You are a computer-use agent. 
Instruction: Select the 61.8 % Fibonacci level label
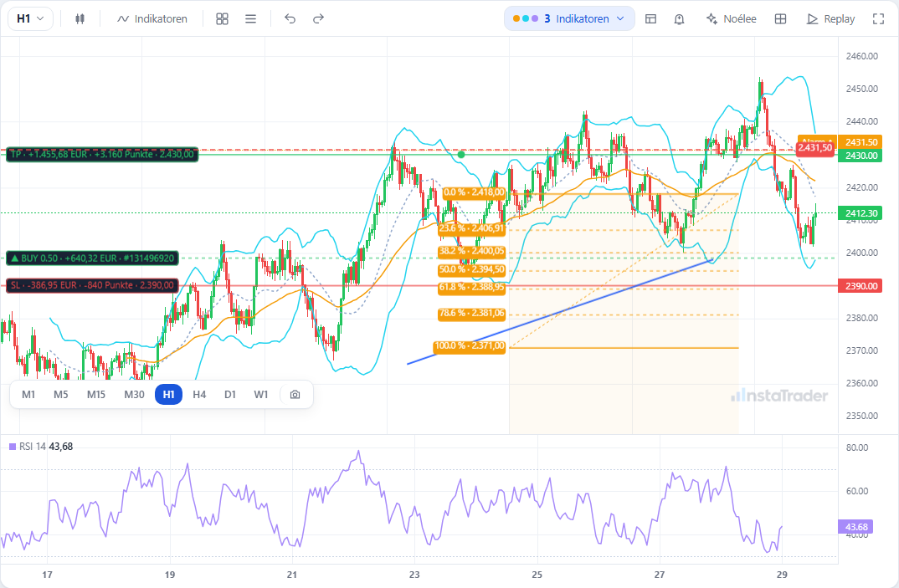pyautogui.click(x=471, y=287)
